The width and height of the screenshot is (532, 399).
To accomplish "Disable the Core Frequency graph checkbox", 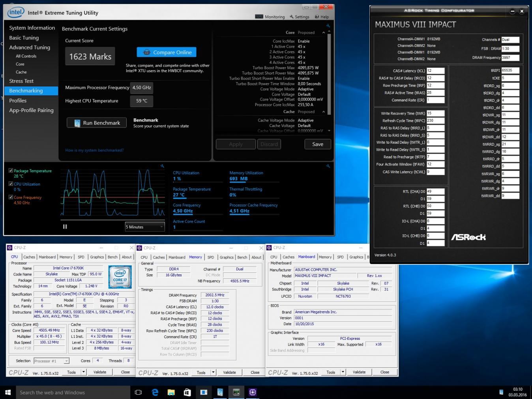I will point(11,197).
